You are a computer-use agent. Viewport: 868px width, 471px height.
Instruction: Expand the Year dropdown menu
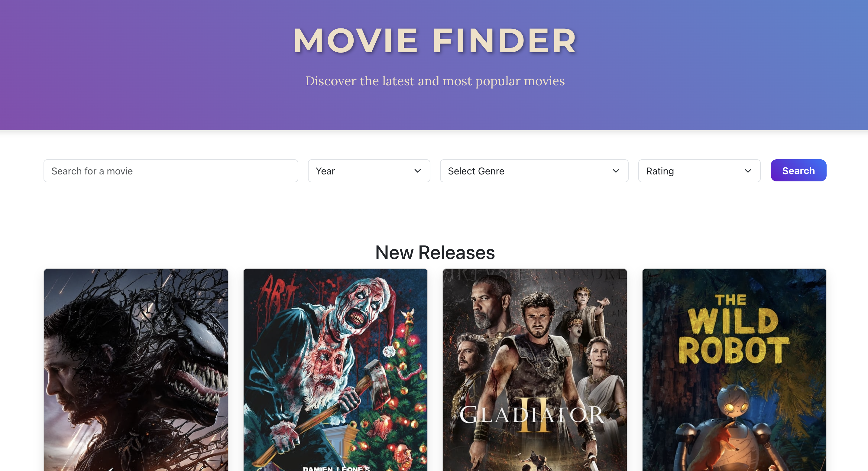(369, 171)
